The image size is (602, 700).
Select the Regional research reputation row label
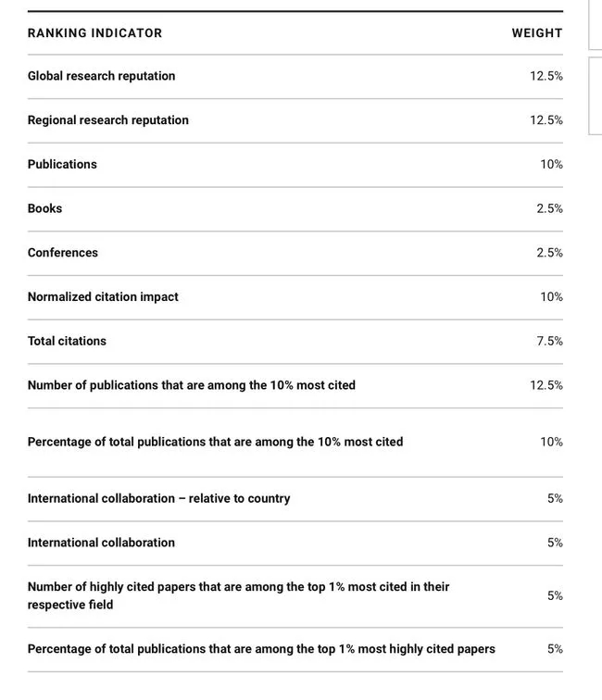tap(108, 120)
